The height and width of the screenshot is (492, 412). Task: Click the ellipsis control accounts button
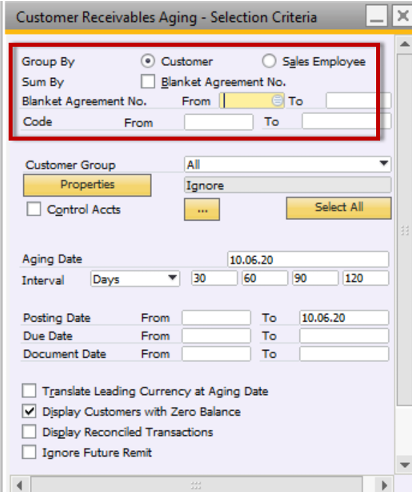pyautogui.click(x=202, y=209)
